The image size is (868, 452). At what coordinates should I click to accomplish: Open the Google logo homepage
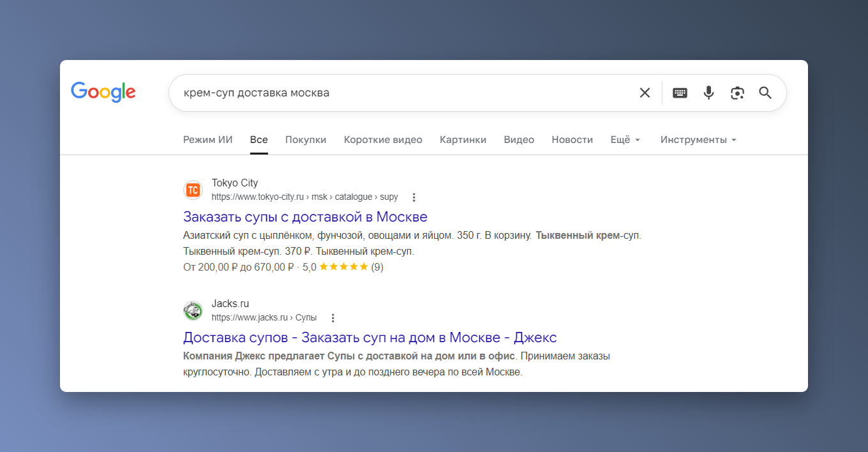[103, 92]
